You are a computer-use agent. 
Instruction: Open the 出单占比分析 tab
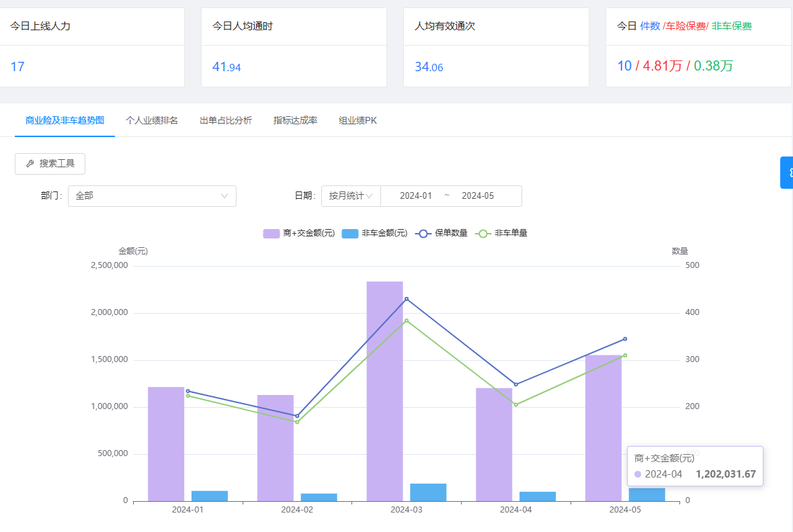226,121
